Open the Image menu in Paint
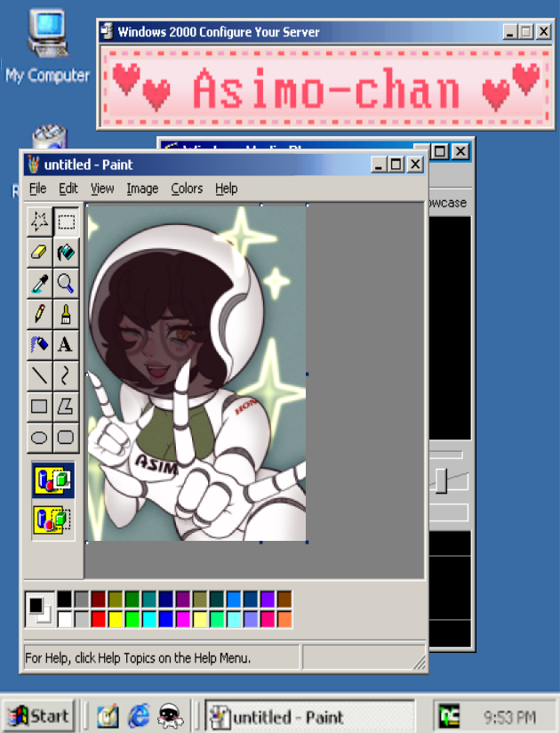This screenshot has width=560, height=733. tap(142, 189)
